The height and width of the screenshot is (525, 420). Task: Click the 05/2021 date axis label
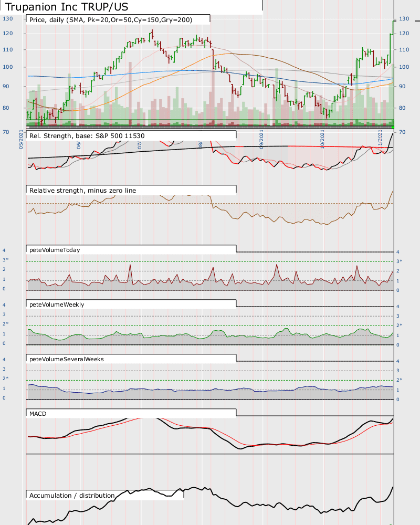tap(21, 139)
